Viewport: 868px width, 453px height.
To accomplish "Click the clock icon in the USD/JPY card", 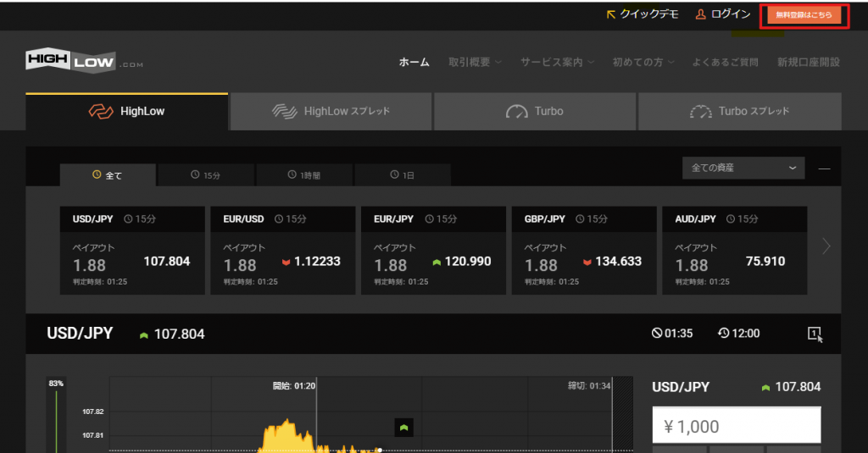I will (129, 219).
